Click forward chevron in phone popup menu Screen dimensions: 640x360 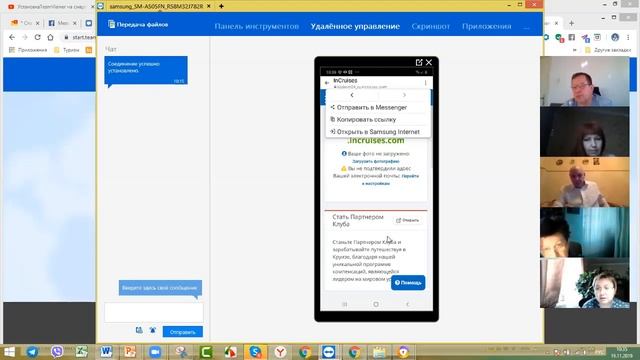404,95
